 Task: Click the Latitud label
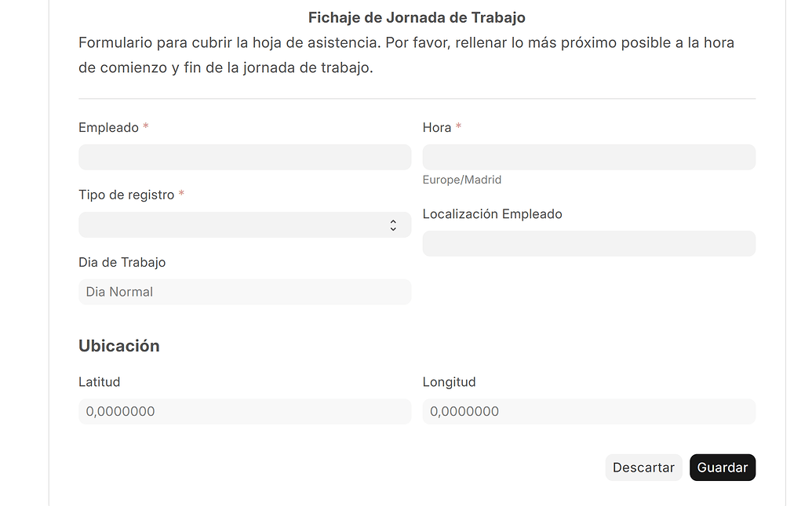click(x=99, y=382)
